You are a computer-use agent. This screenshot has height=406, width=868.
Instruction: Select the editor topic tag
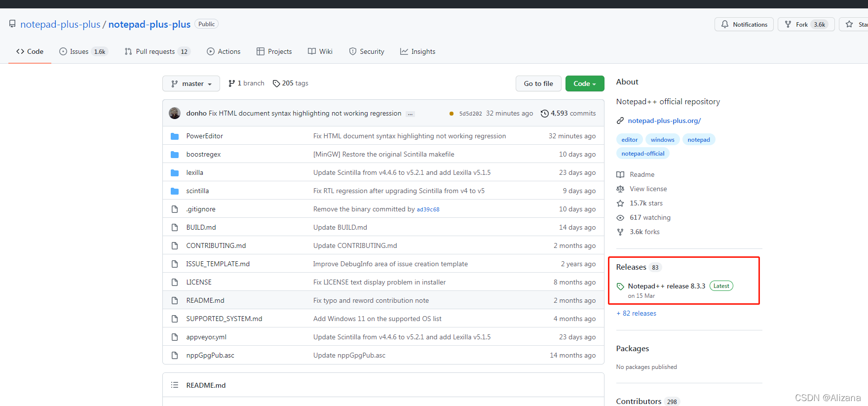tap(630, 140)
